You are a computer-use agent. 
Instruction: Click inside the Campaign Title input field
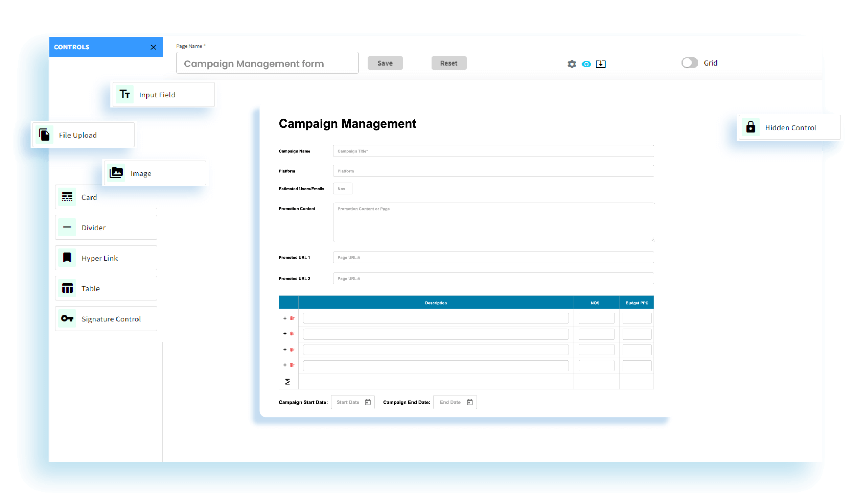click(x=493, y=151)
